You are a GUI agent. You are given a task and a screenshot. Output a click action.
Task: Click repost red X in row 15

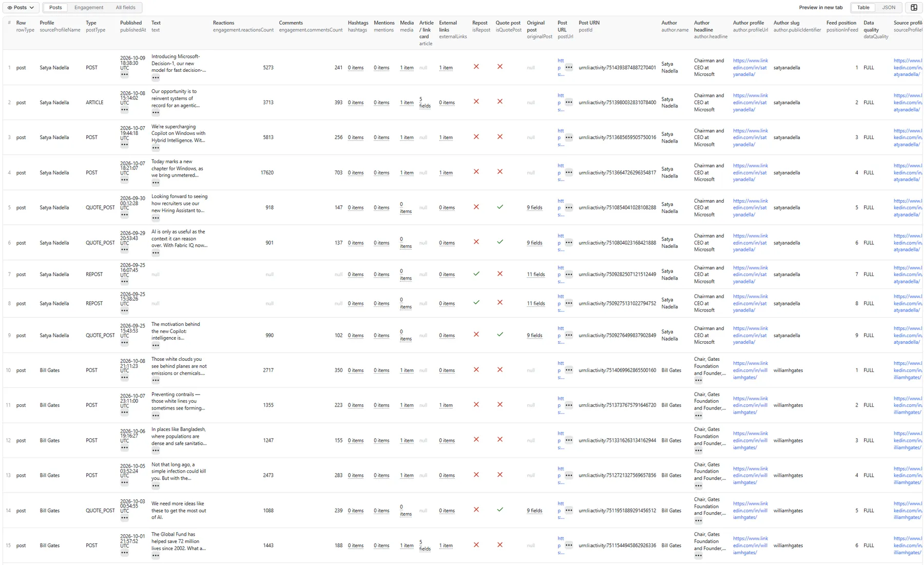tap(476, 545)
